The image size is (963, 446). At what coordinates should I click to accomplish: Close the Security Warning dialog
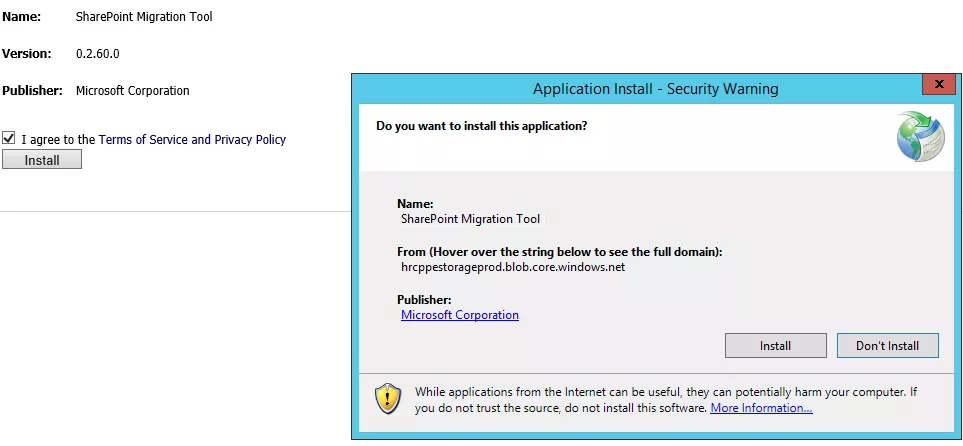(938, 85)
